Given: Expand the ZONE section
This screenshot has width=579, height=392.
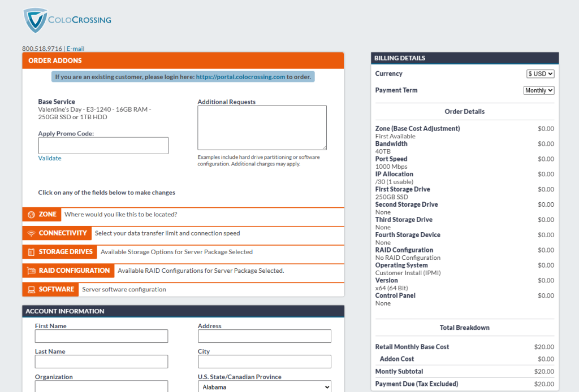Looking at the screenshot, I should pos(48,215).
